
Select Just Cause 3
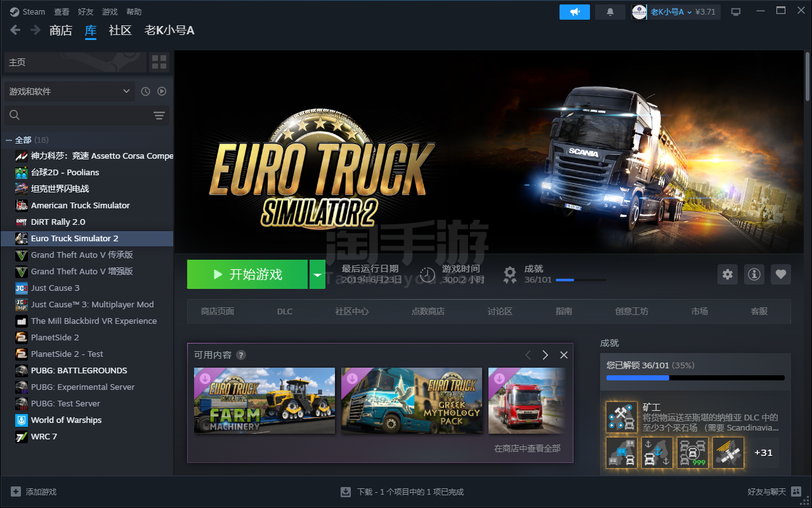(x=87, y=288)
